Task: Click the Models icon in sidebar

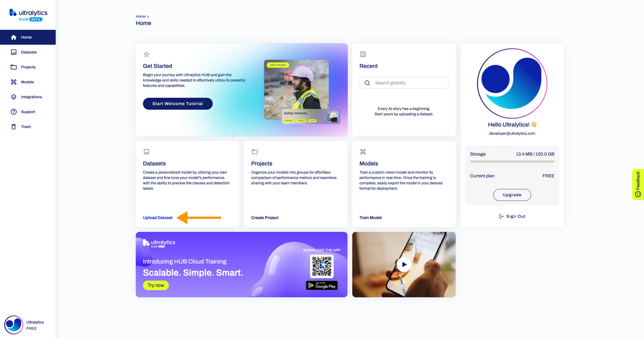Action: click(x=13, y=82)
